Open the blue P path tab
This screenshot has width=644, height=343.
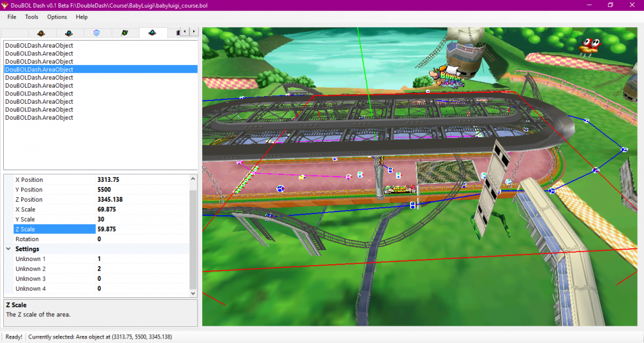69,32
